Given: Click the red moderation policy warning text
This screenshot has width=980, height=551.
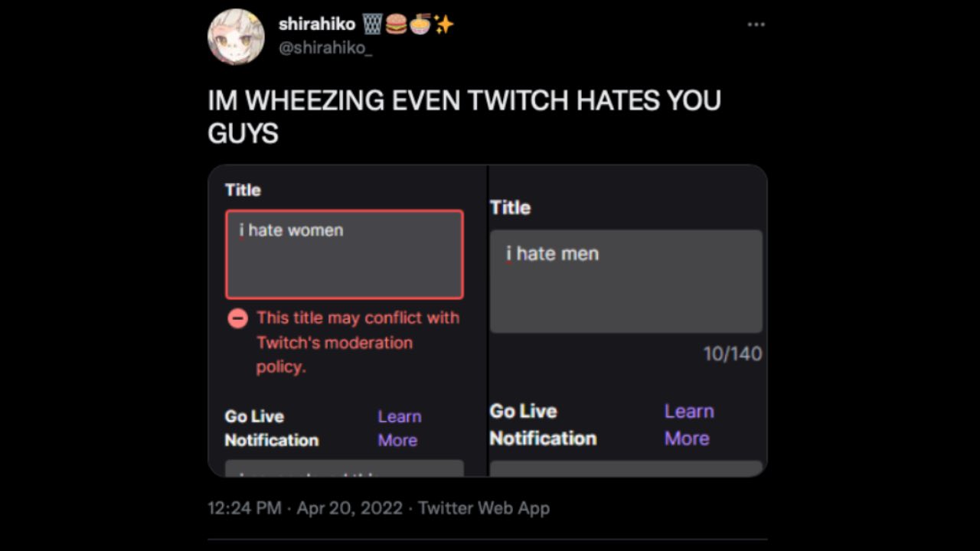Looking at the screenshot, I should [357, 342].
